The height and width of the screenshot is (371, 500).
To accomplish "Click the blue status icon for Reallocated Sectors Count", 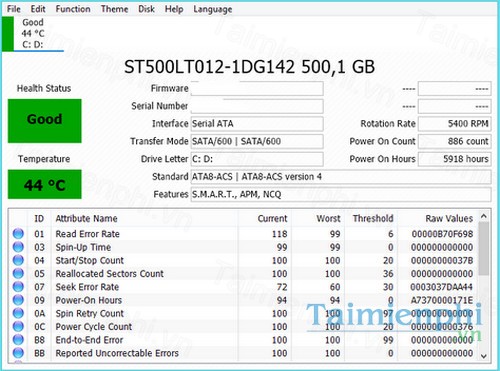I will coord(18,273).
